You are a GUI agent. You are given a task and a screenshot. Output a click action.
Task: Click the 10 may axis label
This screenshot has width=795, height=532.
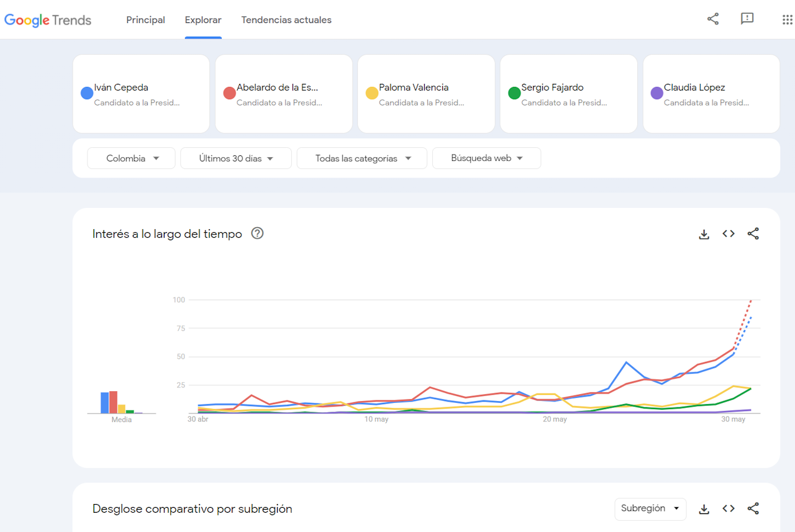coord(376,420)
